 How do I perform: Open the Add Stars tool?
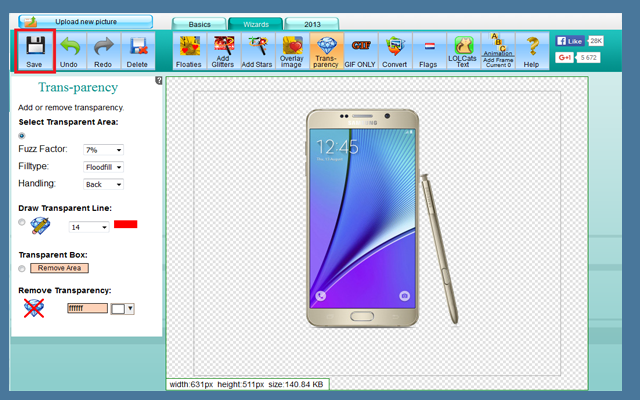click(257, 50)
